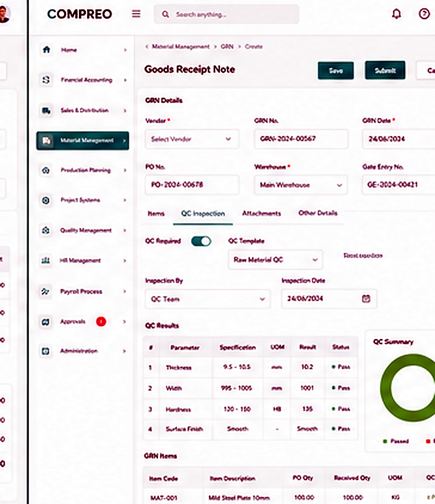Click the breadcrumb back chevron

click(x=147, y=47)
